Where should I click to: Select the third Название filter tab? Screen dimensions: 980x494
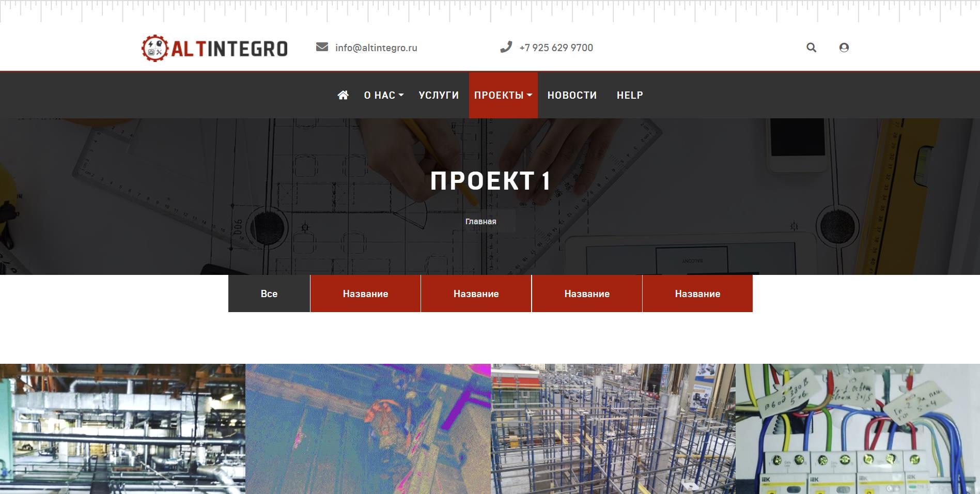tap(587, 294)
